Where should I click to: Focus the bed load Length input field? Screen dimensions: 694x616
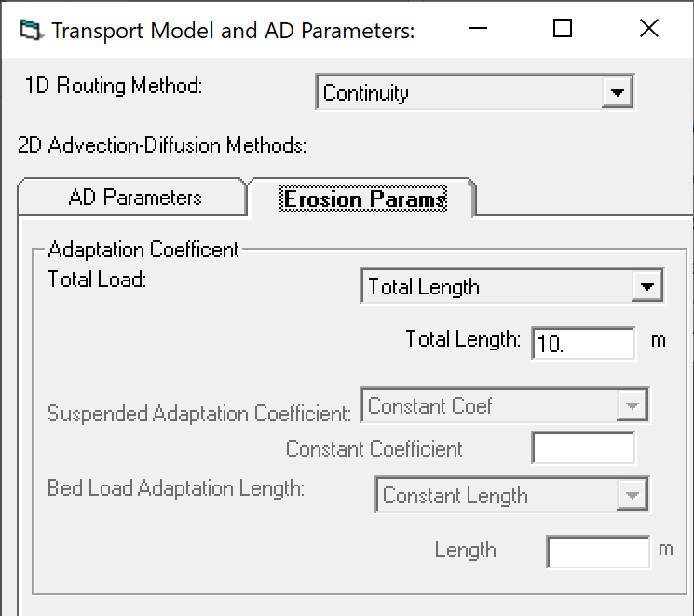click(598, 551)
